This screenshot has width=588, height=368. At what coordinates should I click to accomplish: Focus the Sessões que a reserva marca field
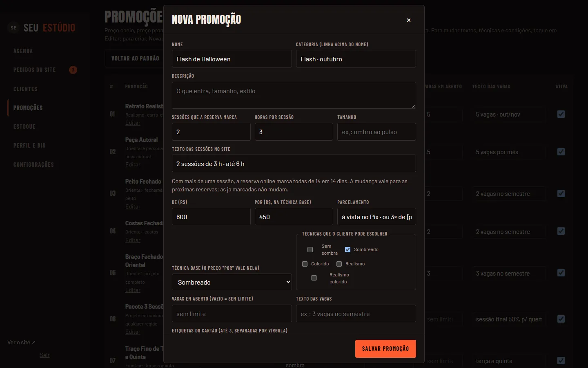(x=211, y=132)
